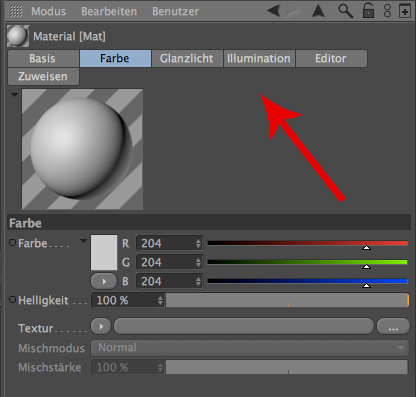Screen dimensions: 416x397
Task: Click the Material [Mat] title text
Action: click(69, 36)
